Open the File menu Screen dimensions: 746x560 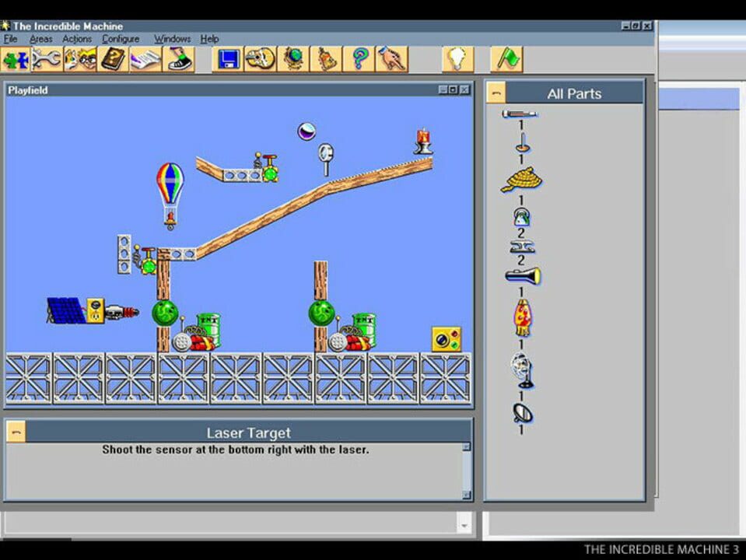[x=11, y=39]
